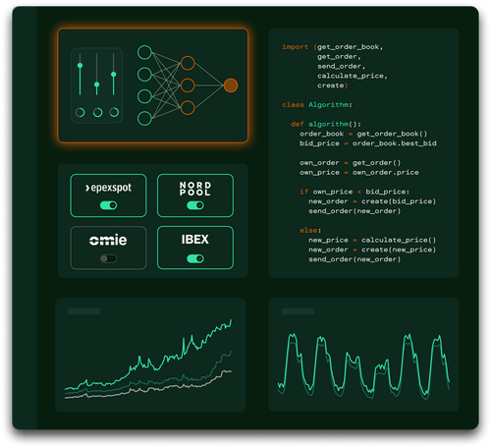Image resolution: width=491 pixels, height=448 pixels.
Task: Click the NORD POOL logo
Action: [195, 189]
